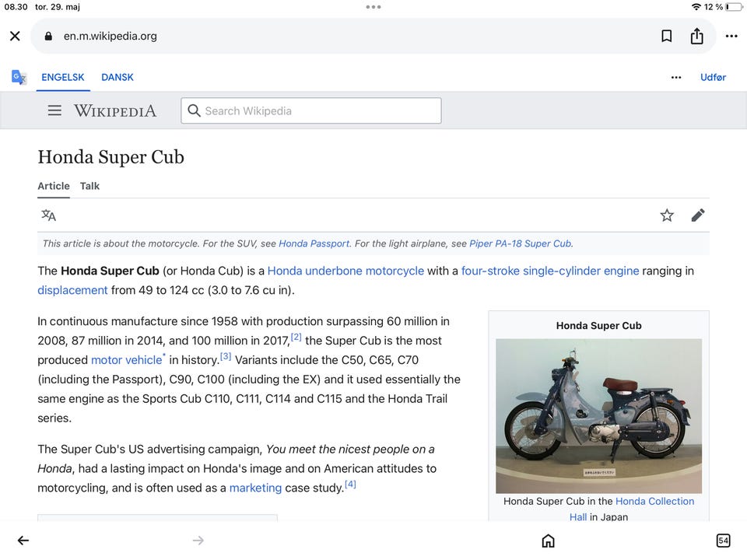The height and width of the screenshot is (560, 747).
Task: Tap the bookmark icon in address bar
Action: tap(666, 36)
